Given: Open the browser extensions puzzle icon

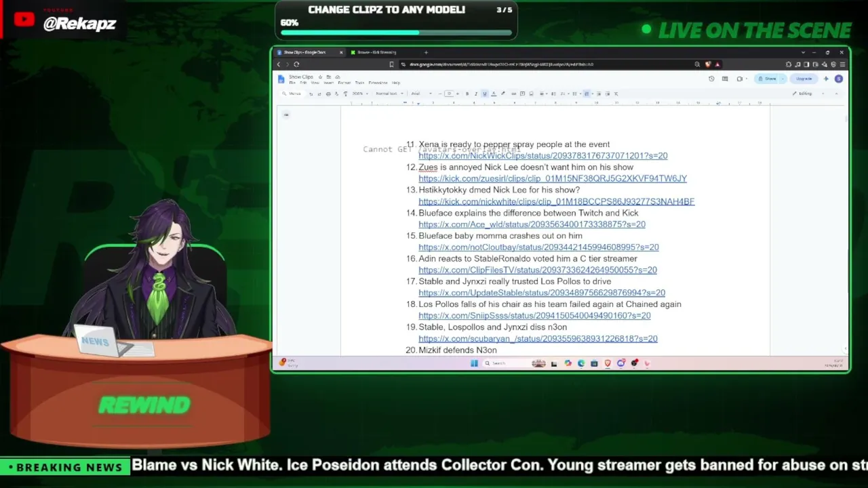Looking at the screenshot, I should 789,64.
